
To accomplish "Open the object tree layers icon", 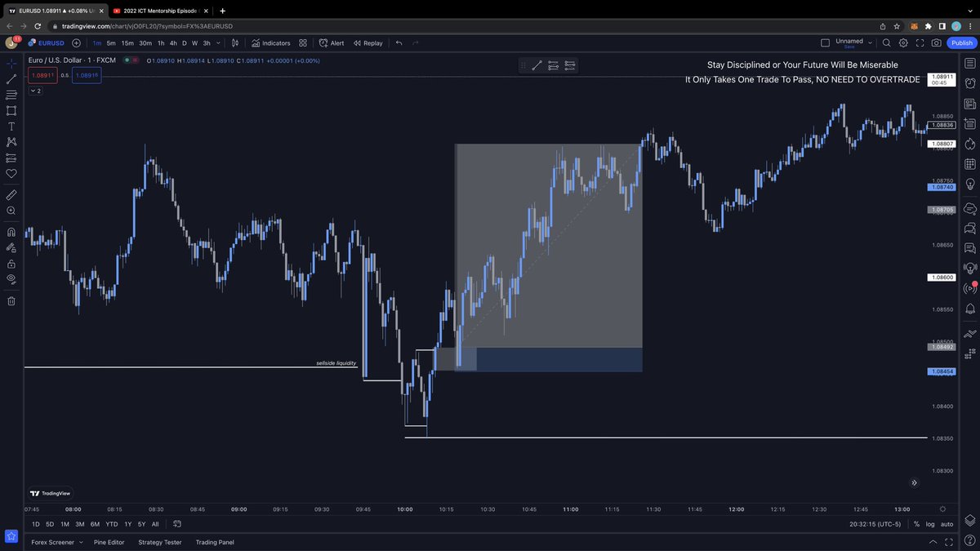I will (970, 520).
